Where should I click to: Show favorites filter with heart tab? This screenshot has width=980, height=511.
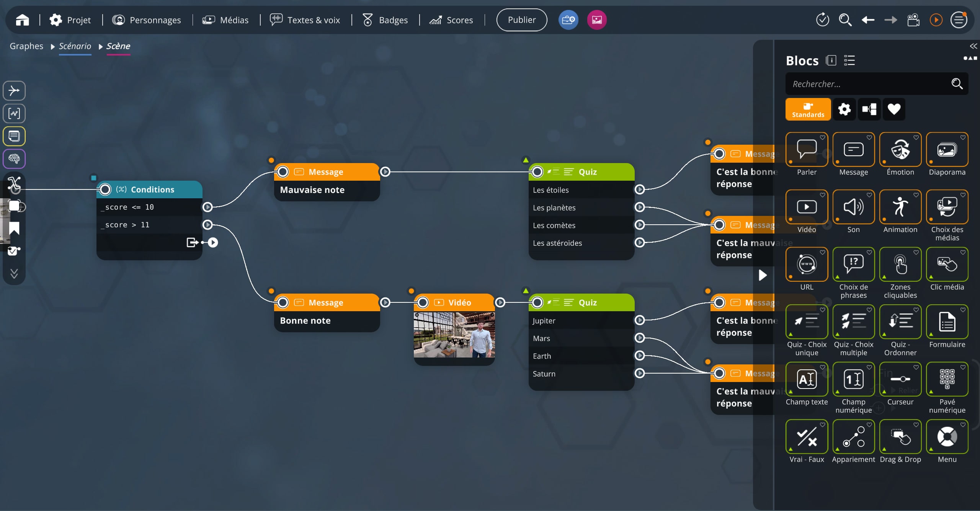[x=894, y=109]
